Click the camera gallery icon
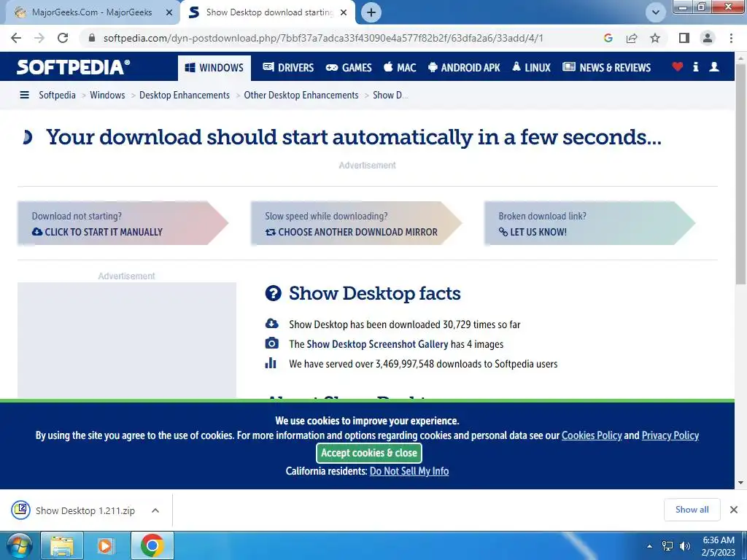This screenshot has width=747, height=560. [x=271, y=343]
